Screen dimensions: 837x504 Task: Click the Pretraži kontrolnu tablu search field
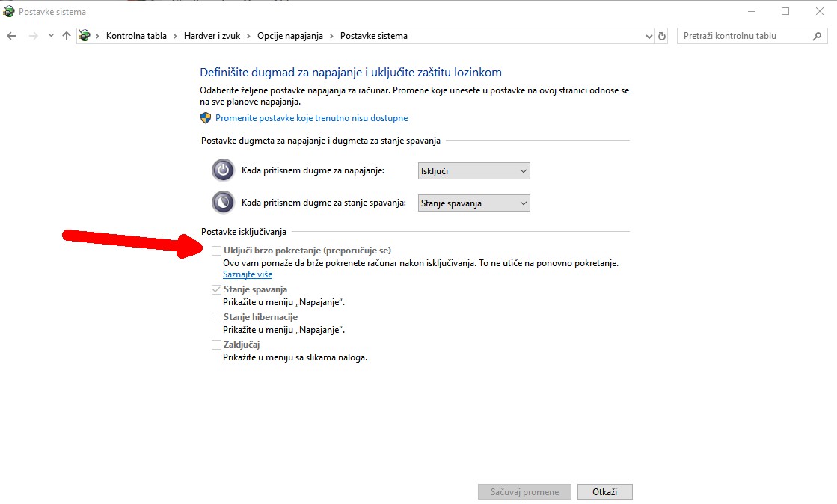tap(744, 36)
